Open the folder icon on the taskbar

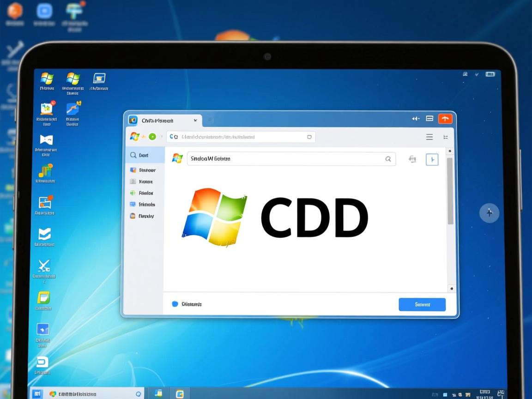158,393
